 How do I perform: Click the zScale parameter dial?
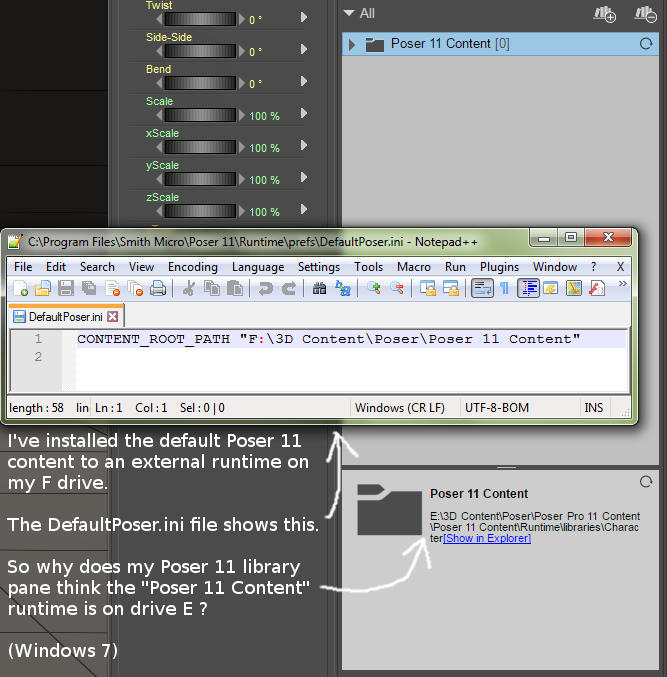click(200, 211)
